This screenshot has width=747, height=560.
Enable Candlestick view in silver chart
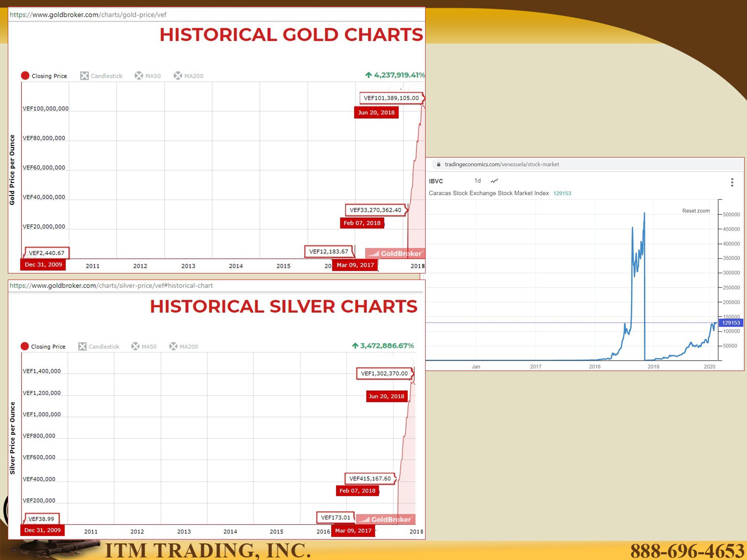point(99,346)
